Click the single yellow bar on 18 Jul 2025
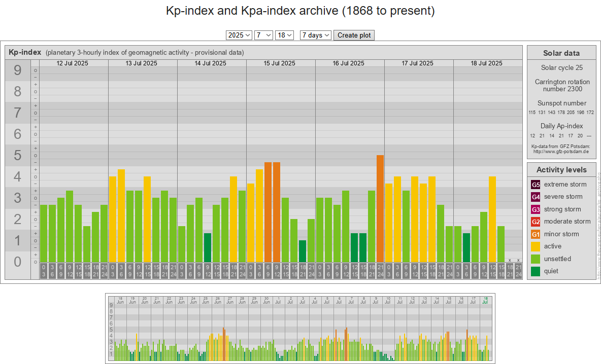Viewport: 601px width, 364px height. pyautogui.click(x=492, y=219)
